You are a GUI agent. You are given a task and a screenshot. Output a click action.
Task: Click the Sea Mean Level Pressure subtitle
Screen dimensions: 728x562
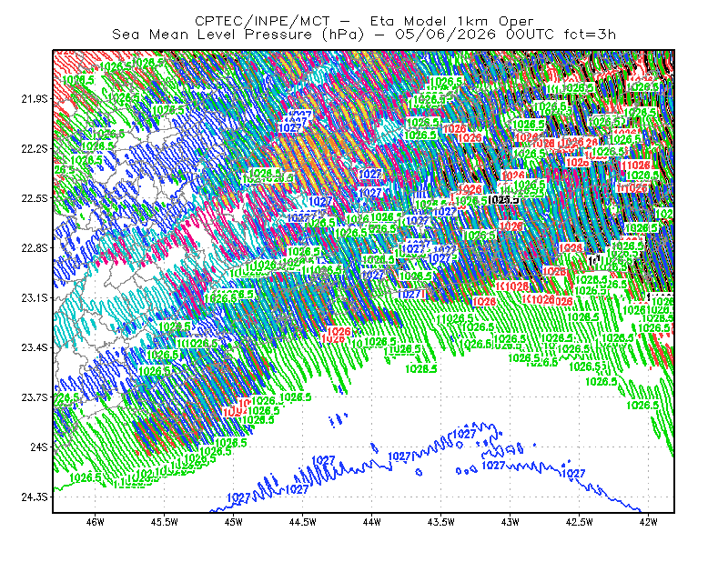click(238, 35)
